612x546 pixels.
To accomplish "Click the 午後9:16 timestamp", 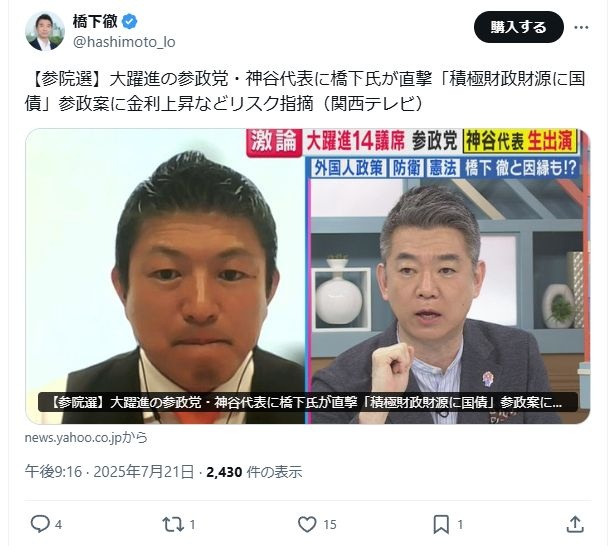I will (x=53, y=471).
